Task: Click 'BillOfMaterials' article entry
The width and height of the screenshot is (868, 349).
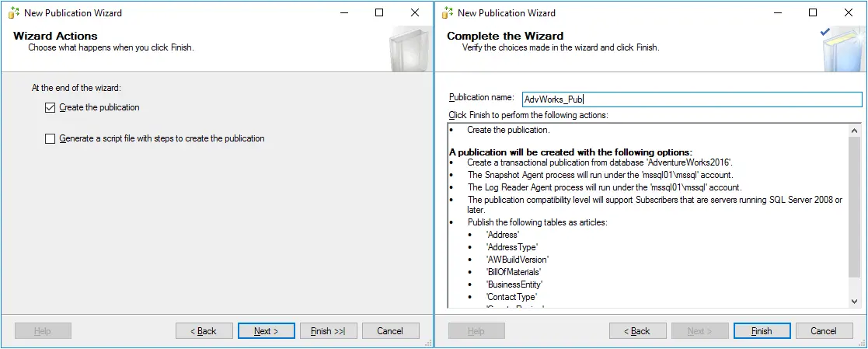Action: click(x=513, y=272)
